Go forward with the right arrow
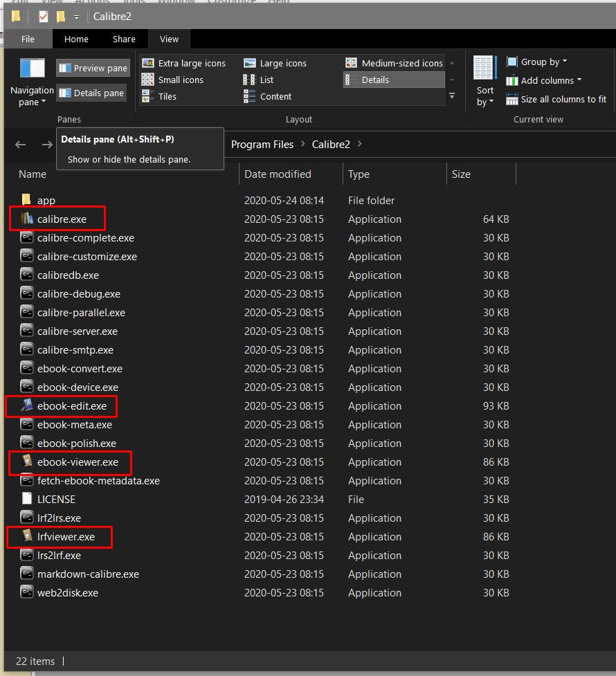This screenshot has height=676, width=616. click(x=47, y=145)
